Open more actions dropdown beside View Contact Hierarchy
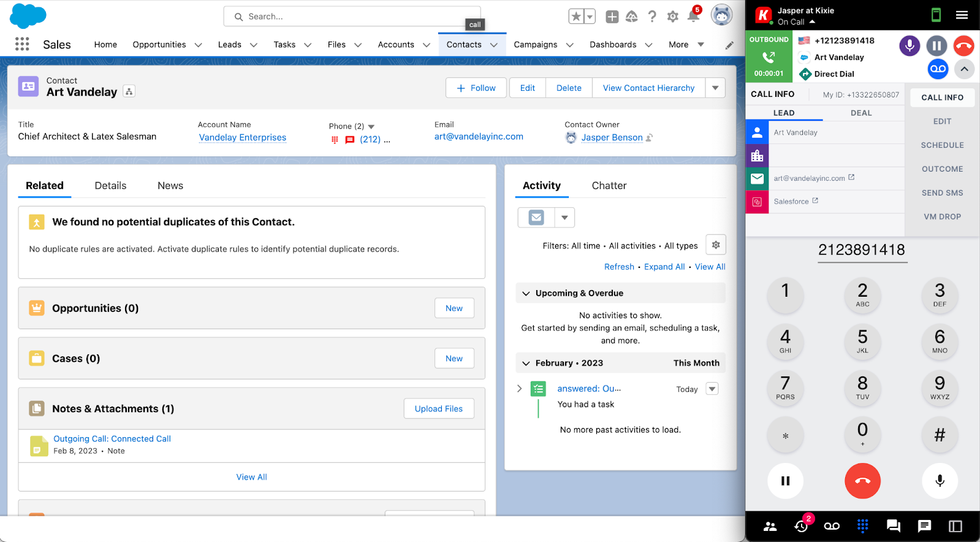 click(x=715, y=88)
